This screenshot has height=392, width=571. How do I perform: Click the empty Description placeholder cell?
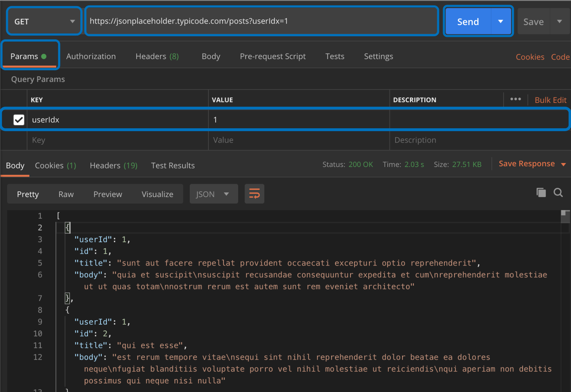point(480,140)
